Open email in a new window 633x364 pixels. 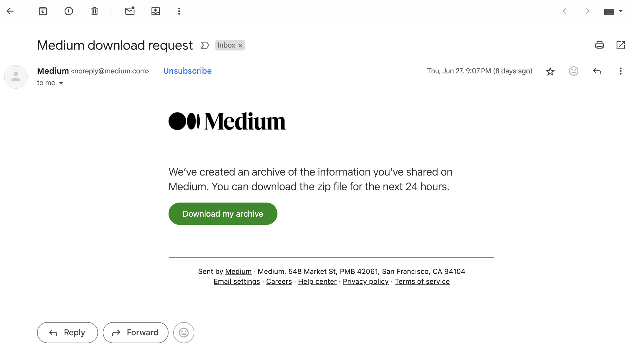(620, 45)
